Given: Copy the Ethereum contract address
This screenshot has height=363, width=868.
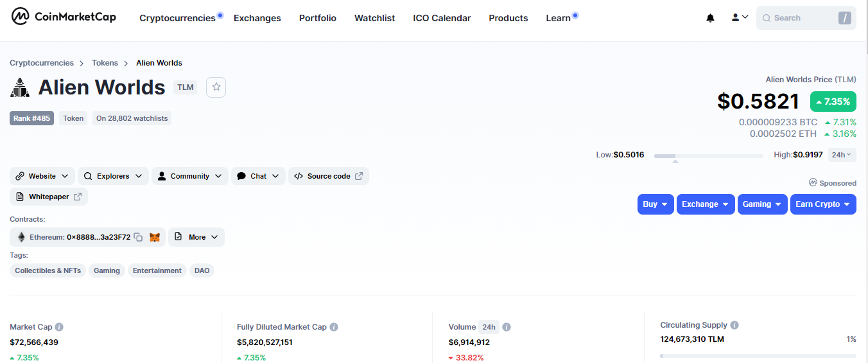Looking at the screenshot, I should click(137, 237).
